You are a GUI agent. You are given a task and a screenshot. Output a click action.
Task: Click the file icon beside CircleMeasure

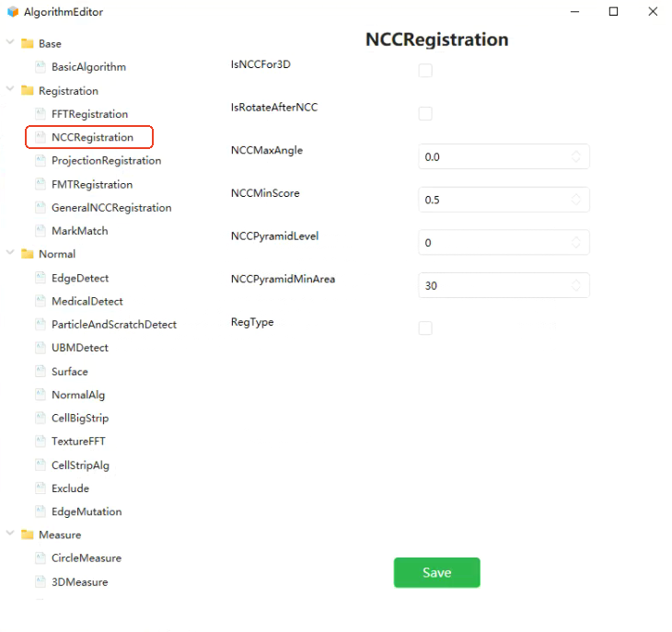coord(41,557)
